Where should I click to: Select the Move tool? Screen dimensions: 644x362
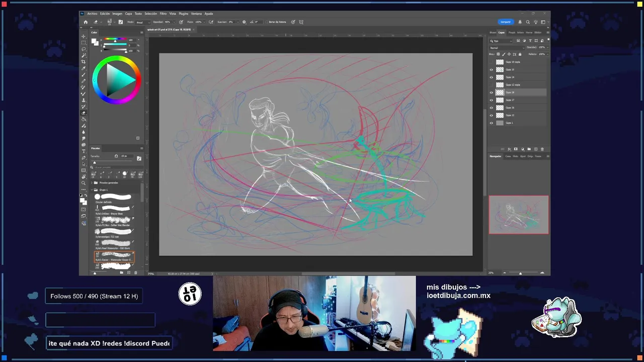(x=84, y=36)
